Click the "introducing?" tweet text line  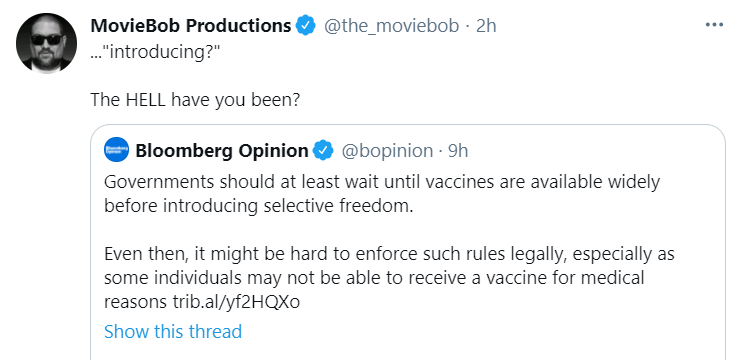[155, 52]
